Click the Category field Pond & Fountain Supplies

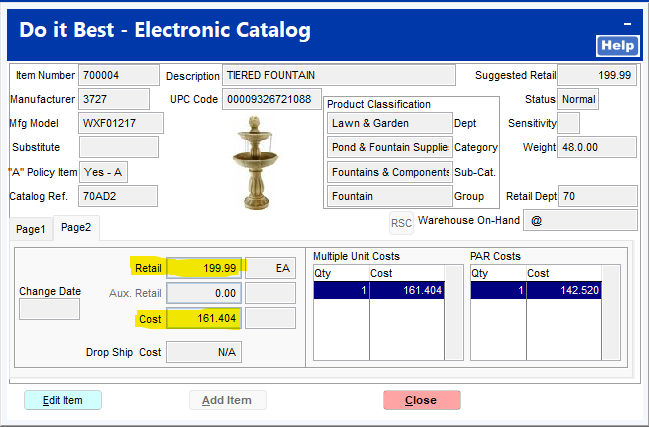point(389,147)
